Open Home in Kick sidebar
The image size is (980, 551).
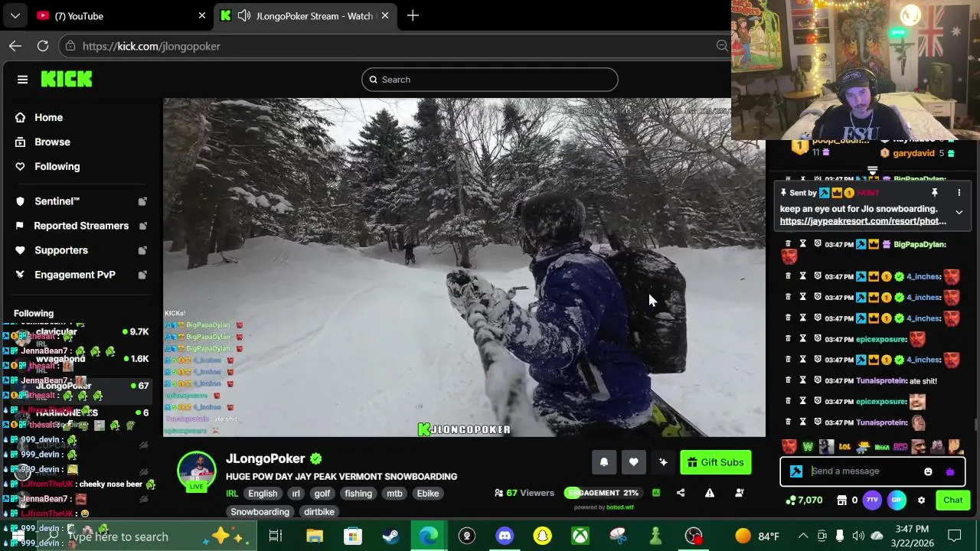[48, 117]
